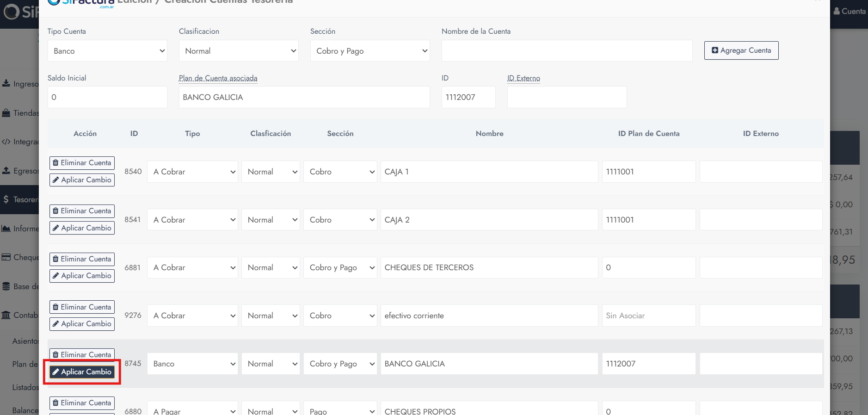The width and height of the screenshot is (868, 415).
Task: Click the Base de datos stack icon
Action: tap(6, 286)
